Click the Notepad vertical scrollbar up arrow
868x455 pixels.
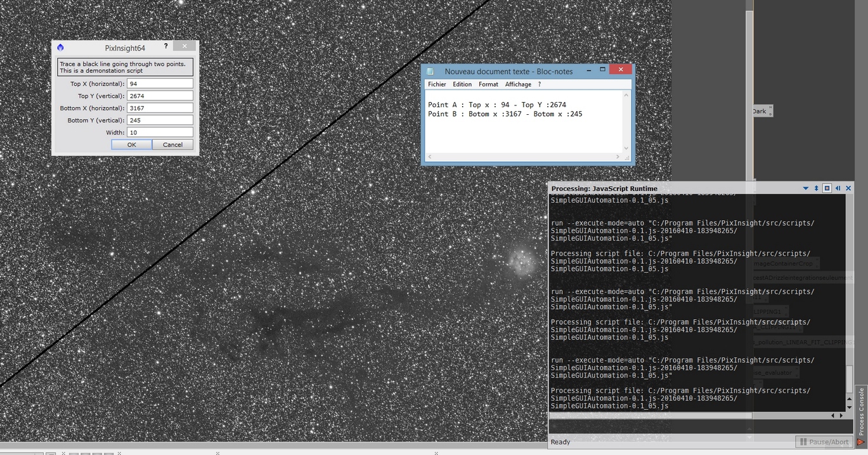626,95
